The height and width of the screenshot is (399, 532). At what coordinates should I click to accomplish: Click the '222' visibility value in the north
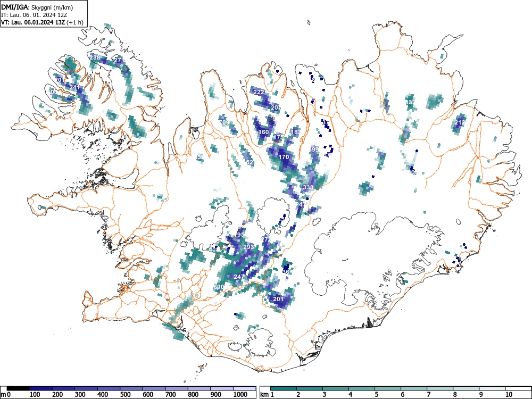pyautogui.click(x=259, y=92)
